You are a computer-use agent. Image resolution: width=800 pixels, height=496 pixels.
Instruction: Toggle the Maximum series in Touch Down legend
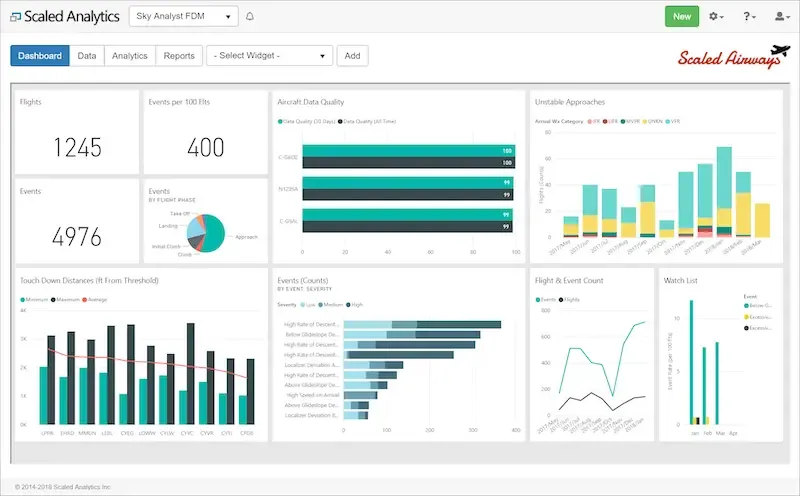(66, 299)
